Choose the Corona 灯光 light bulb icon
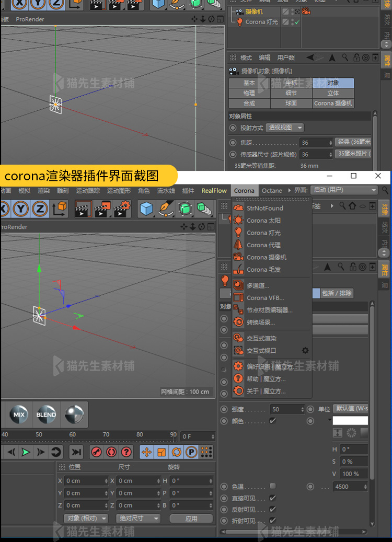 (238, 233)
